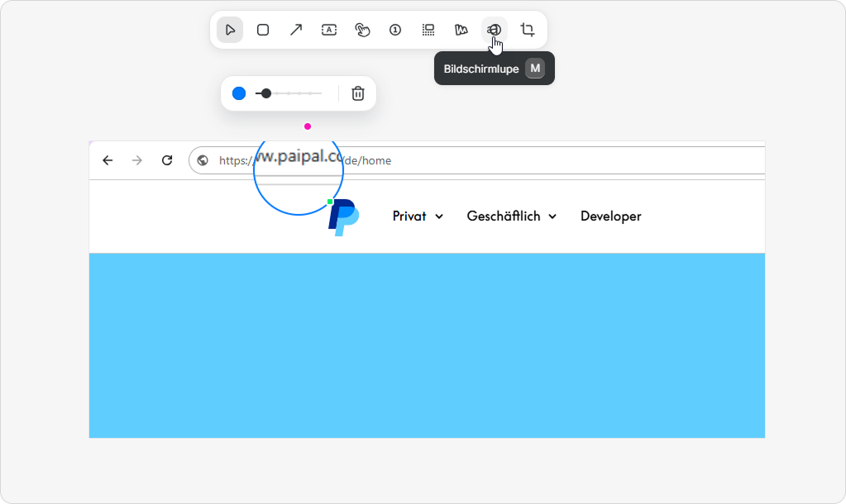
Task: Select the click pointer hand tool
Action: coord(362,30)
